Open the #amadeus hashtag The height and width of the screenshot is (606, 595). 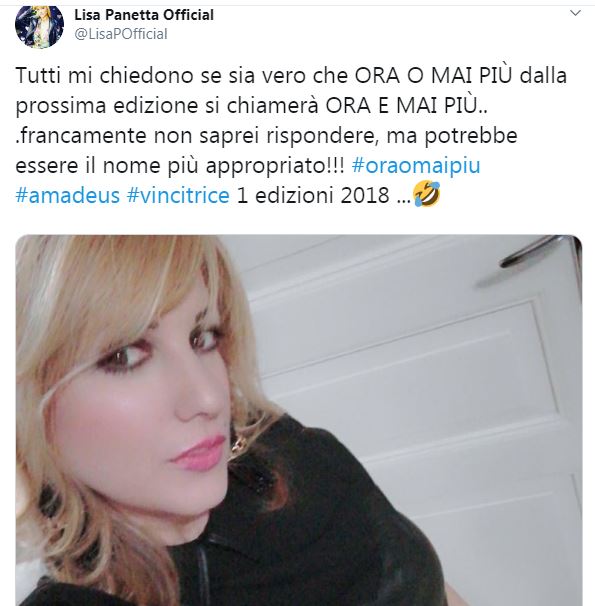(68, 196)
